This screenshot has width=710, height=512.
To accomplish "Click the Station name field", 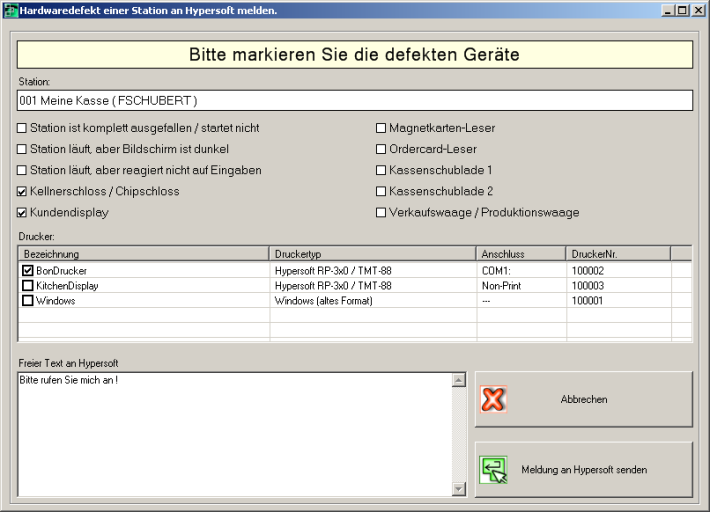I will (x=354, y=101).
